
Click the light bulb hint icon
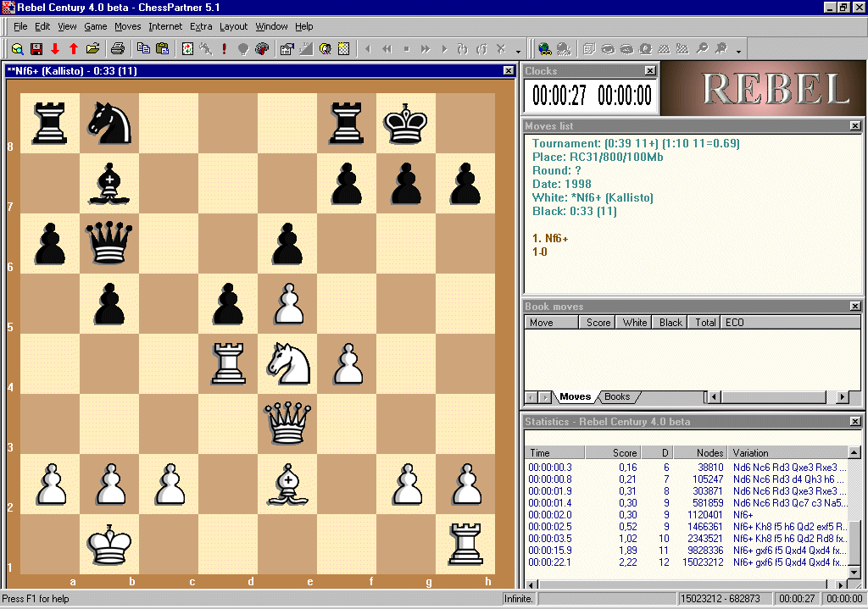243,49
